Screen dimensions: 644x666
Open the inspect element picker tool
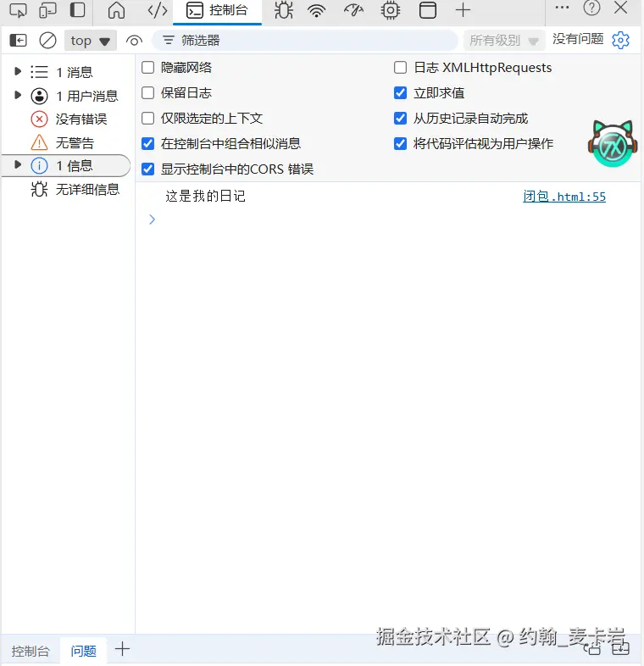pyautogui.click(x=18, y=10)
